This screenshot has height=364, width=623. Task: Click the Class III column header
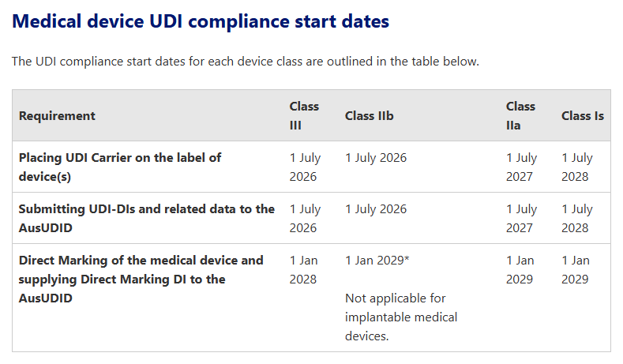pyautogui.click(x=304, y=115)
